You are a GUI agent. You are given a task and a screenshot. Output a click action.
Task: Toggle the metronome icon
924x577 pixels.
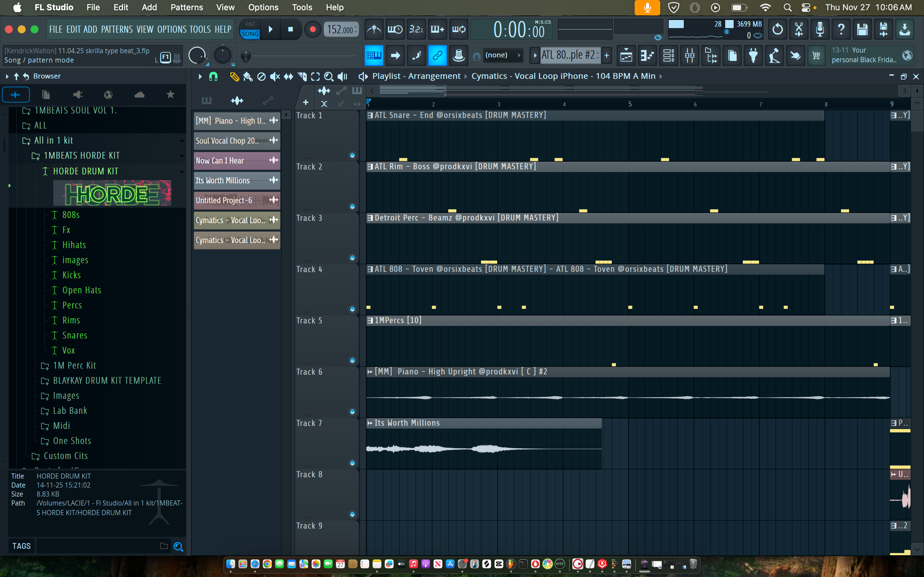coord(374,29)
